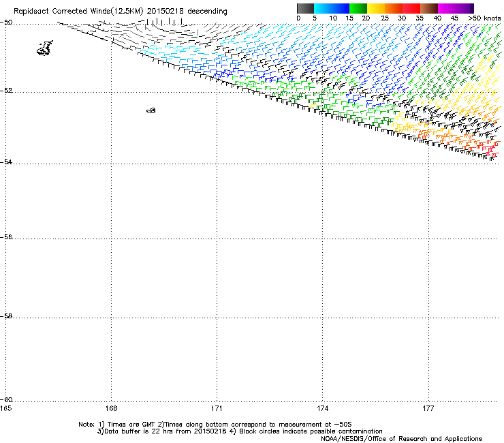Image resolution: width=504 pixels, height=443 pixels.
Task: Click the longitude label '165'
Action: (x=5, y=408)
